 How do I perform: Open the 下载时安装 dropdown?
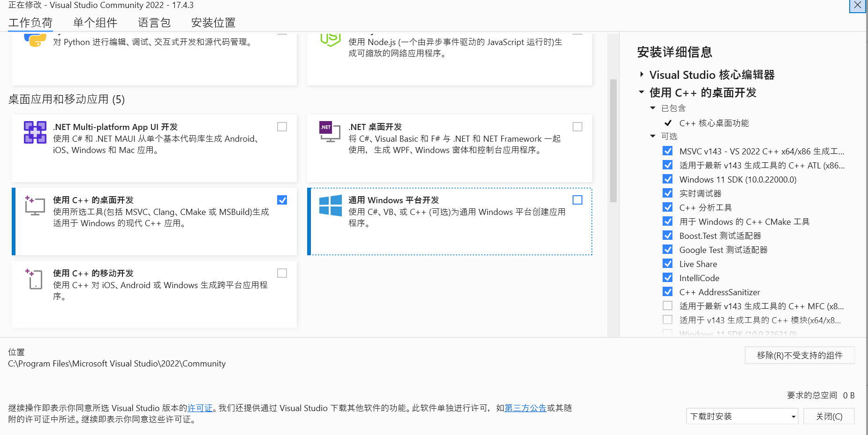click(x=742, y=416)
